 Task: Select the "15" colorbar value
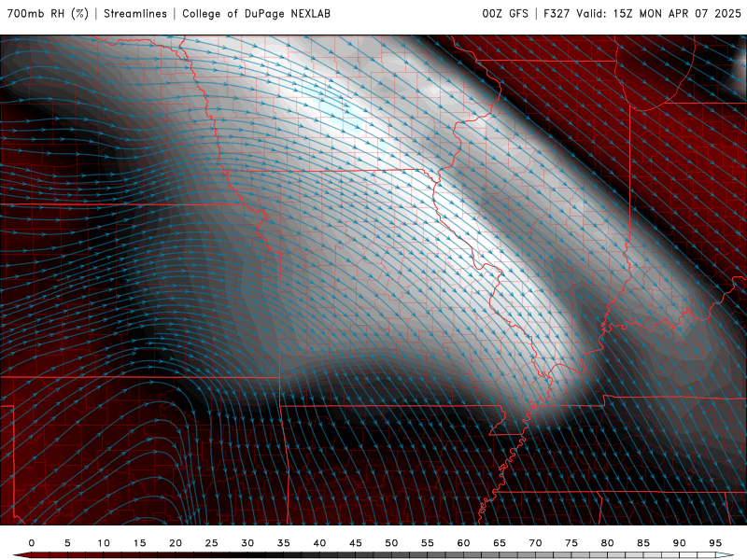point(139,543)
